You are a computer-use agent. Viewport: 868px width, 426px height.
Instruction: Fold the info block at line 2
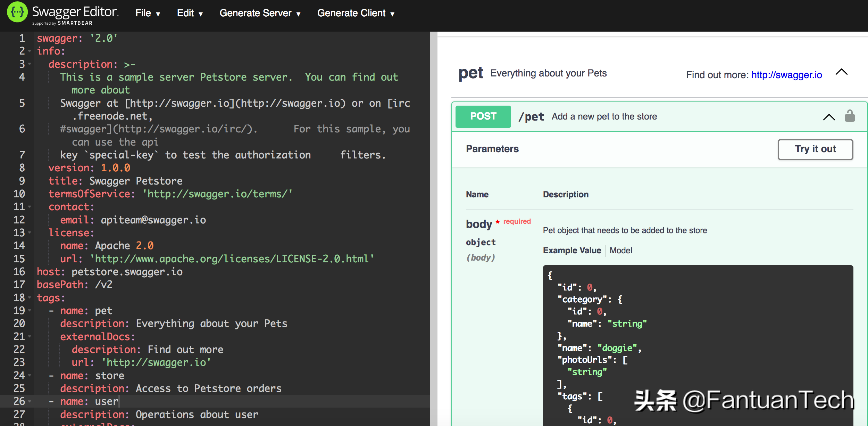point(30,51)
